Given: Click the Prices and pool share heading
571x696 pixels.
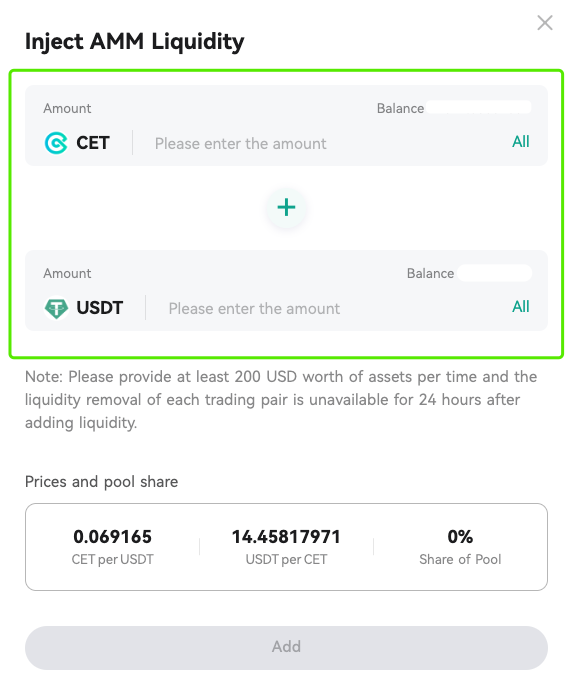Looking at the screenshot, I should 101,482.
